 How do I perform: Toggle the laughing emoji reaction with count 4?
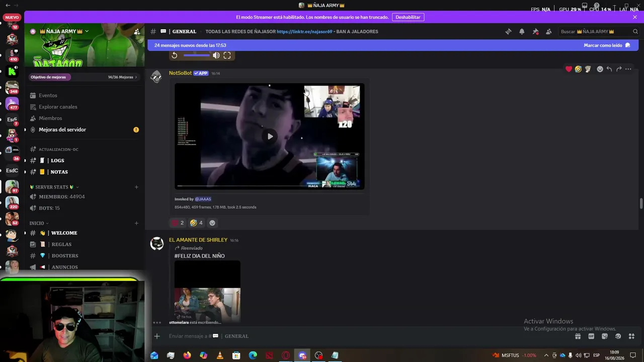pyautogui.click(x=196, y=223)
